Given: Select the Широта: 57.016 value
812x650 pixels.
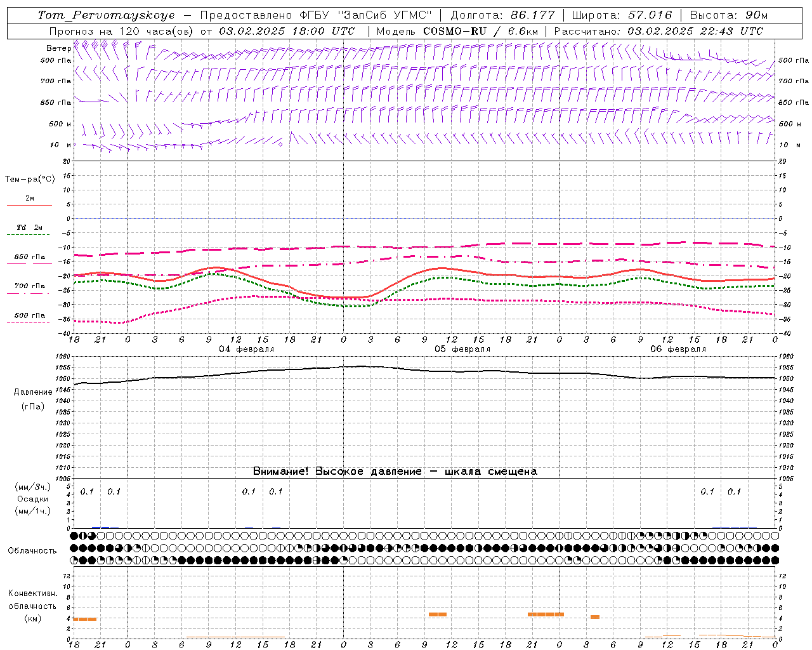Looking at the screenshot, I should (622, 15).
